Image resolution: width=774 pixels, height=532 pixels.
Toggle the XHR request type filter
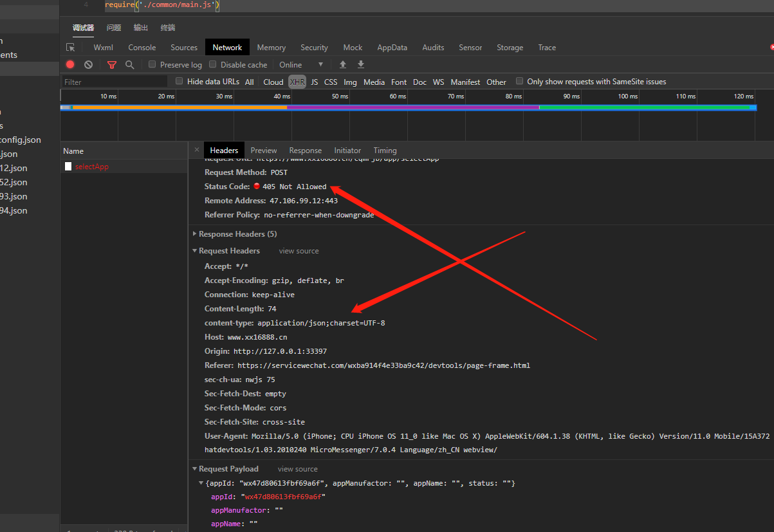tap(297, 82)
